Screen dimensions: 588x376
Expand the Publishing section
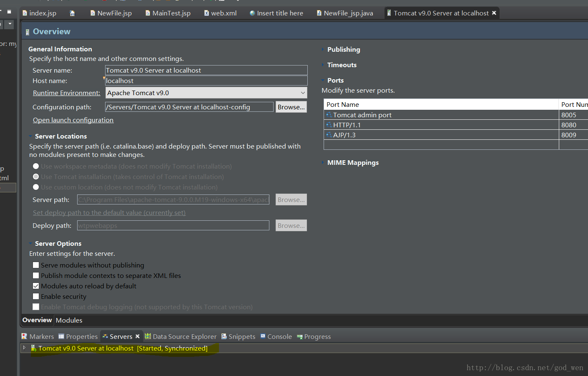pyautogui.click(x=323, y=50)
